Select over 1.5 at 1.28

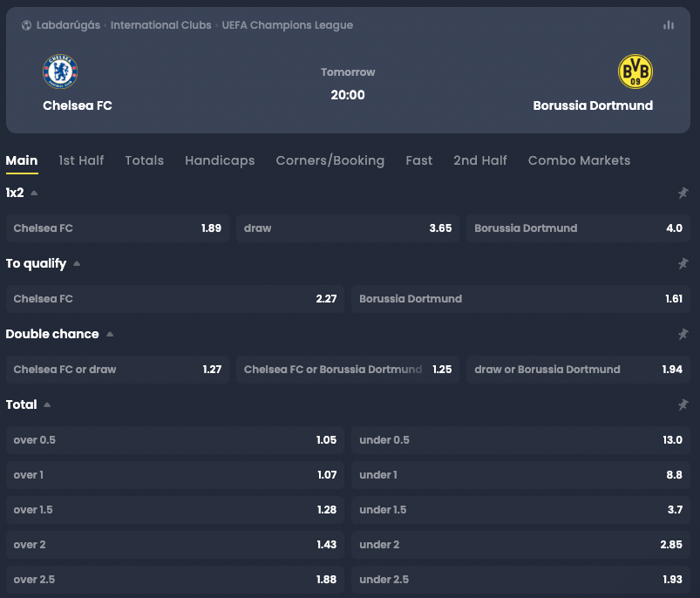pyautogui.click(x=175, y=510)
